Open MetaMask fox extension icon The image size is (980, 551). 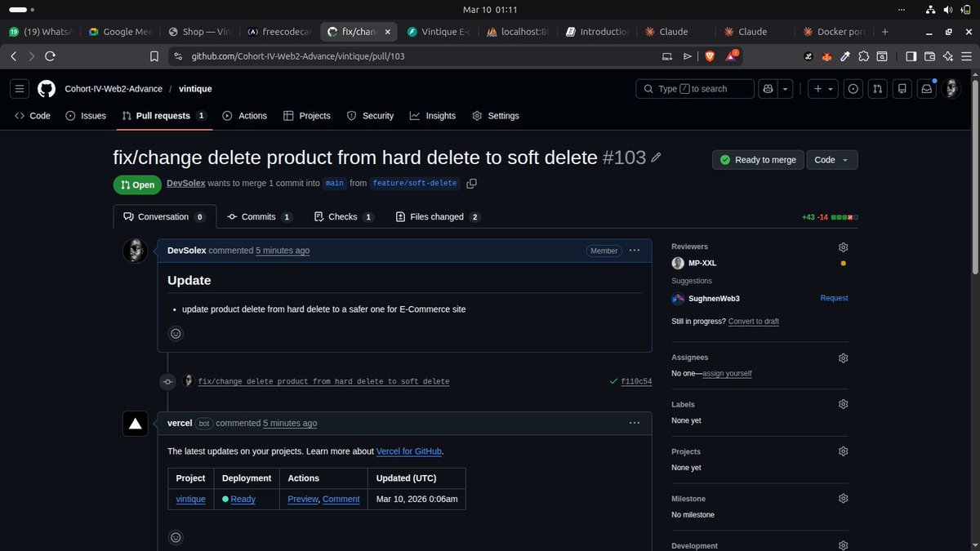tap(826, 56)
